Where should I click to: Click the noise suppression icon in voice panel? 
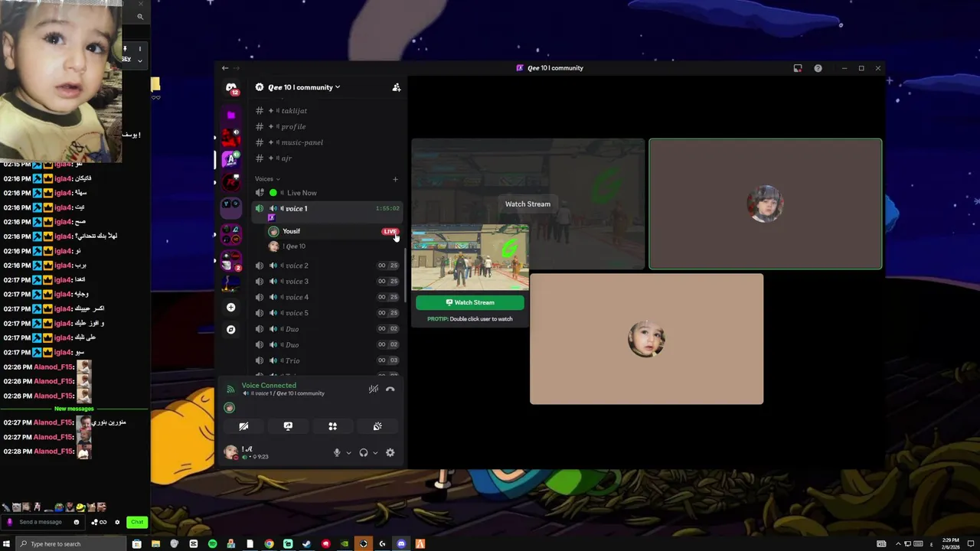pyautogui.click(x=374, y=389)
